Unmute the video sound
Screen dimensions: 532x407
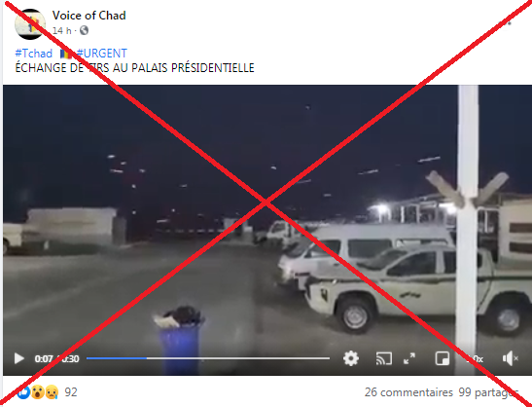[510, 358]
